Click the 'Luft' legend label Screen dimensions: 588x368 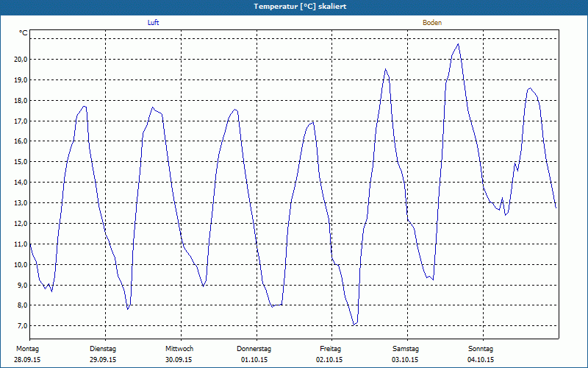point(153,23)
